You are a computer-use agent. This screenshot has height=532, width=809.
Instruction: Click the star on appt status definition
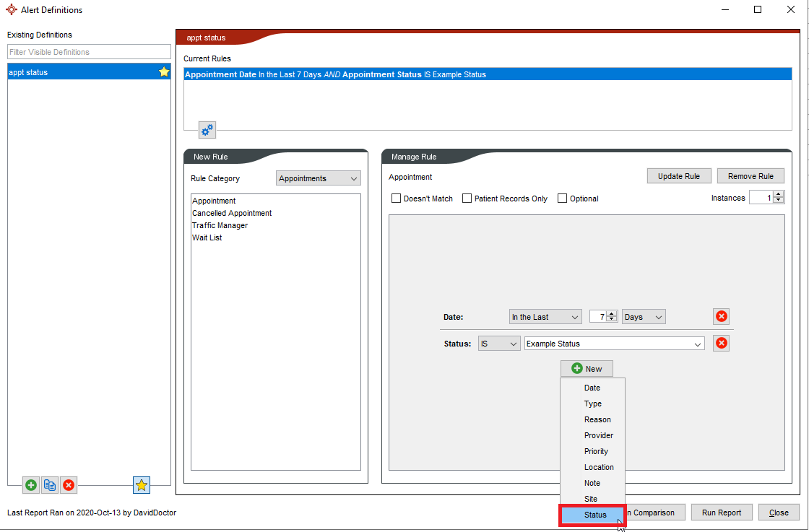tap(164, 72)
